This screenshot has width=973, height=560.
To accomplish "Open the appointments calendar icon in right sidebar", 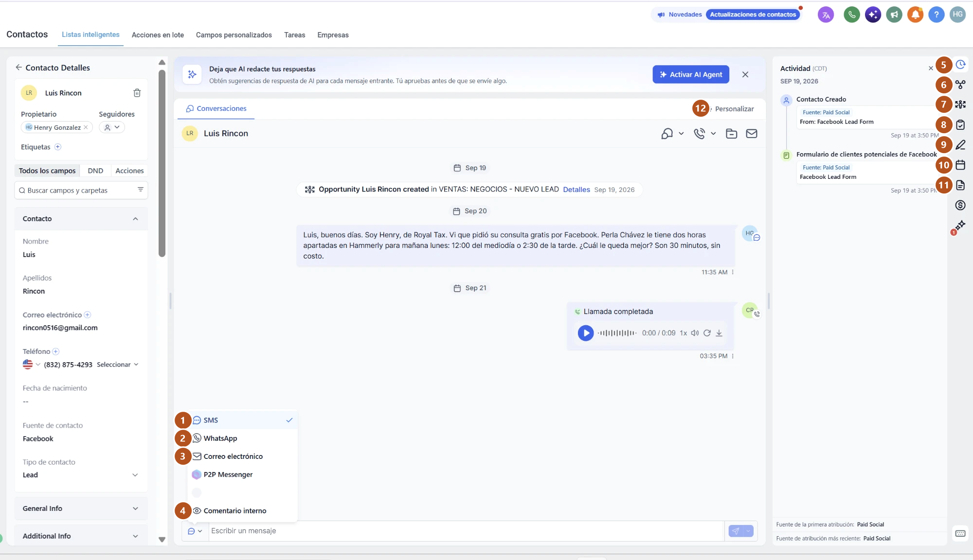I will [x=960, y=165].
